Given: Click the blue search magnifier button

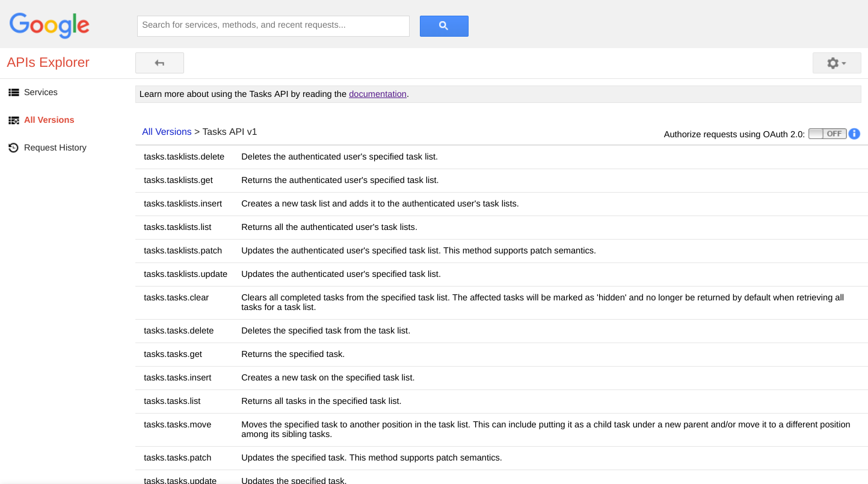Looking at the screenshot, I should click(444, 26).
